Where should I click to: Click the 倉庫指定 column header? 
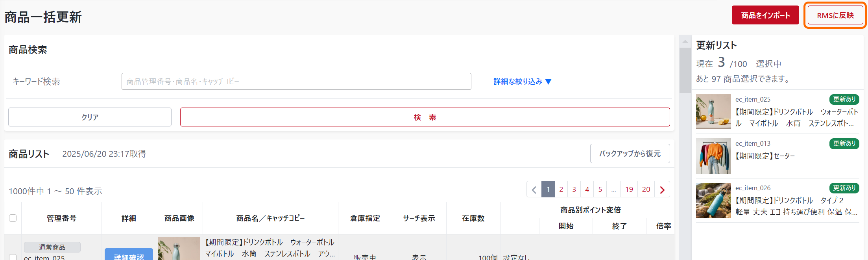[365, 218]
